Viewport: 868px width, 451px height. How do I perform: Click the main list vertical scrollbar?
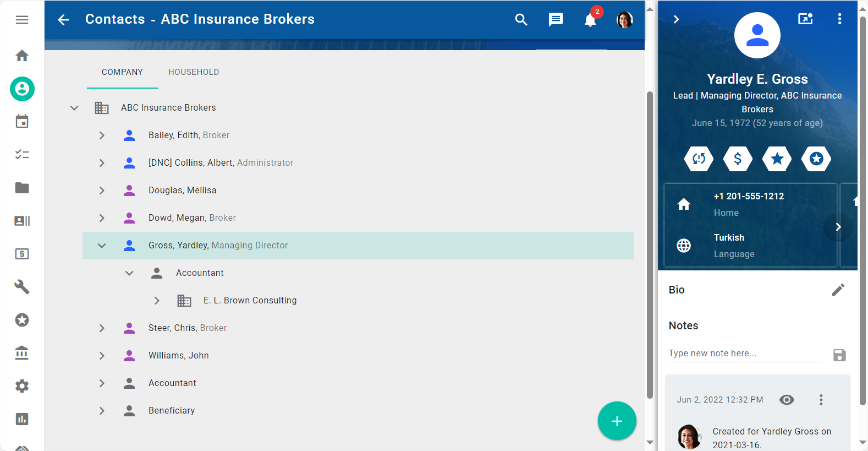tap(650, 242)
